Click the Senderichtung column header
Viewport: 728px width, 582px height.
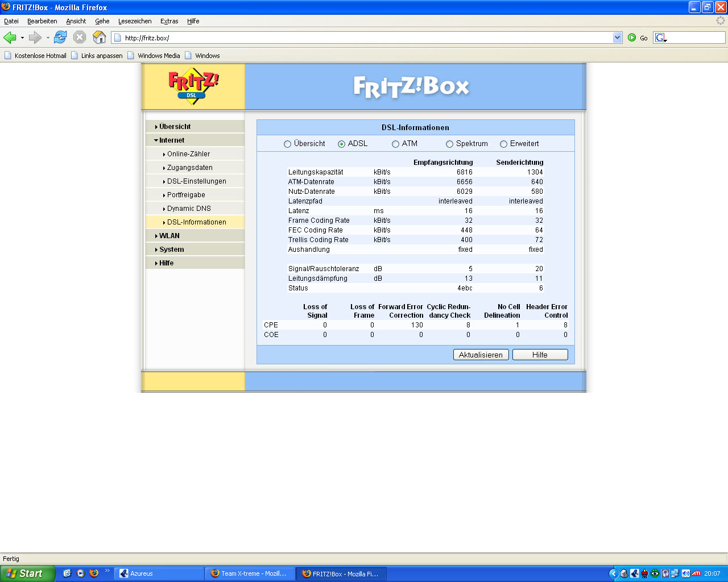coord(520,163)
